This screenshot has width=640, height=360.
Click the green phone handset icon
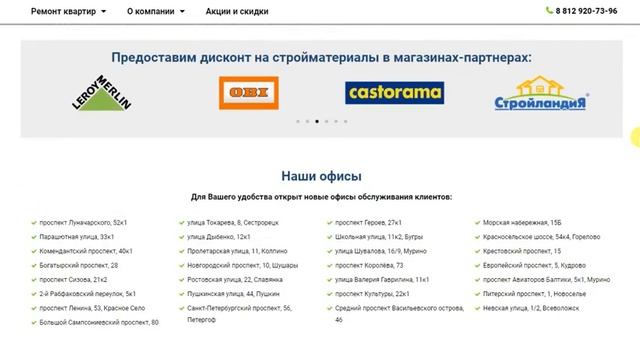click(549, 11)
